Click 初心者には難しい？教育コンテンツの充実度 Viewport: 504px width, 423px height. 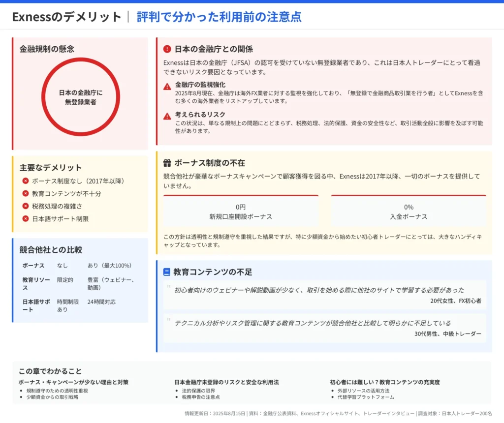385,382
